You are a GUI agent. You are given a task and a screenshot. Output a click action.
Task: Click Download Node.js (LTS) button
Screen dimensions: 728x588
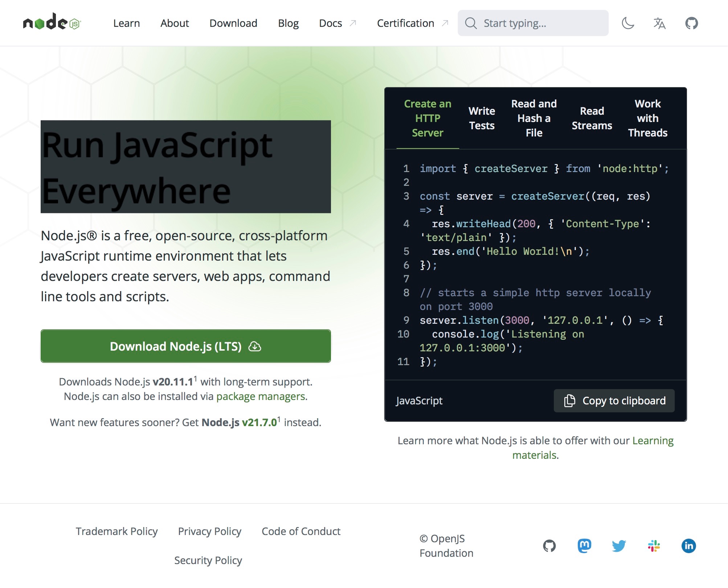click(185, 346)
